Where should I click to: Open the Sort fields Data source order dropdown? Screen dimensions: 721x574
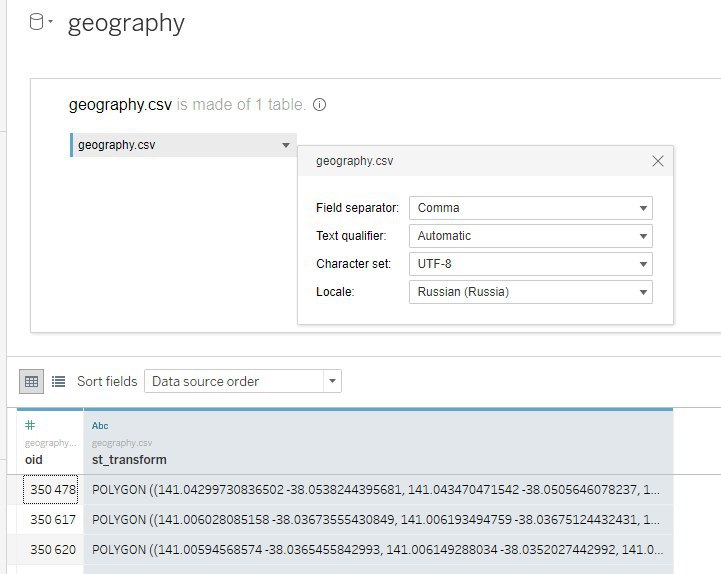click(243, 381)
